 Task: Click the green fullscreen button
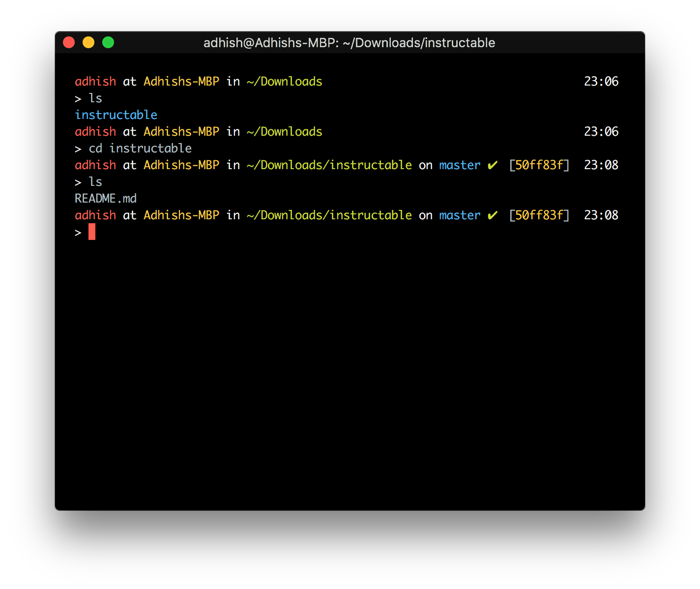point(108,42)
